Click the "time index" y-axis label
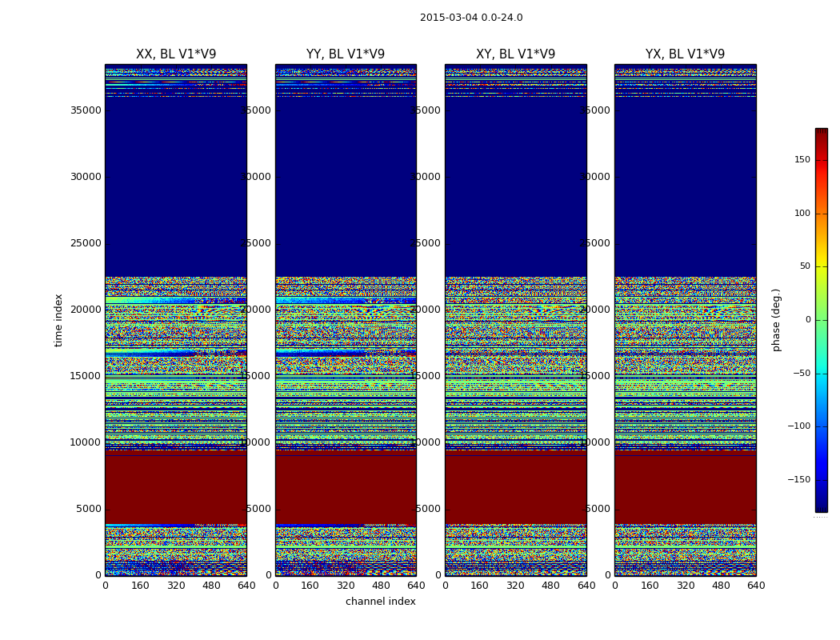 [x=58, y=320]
